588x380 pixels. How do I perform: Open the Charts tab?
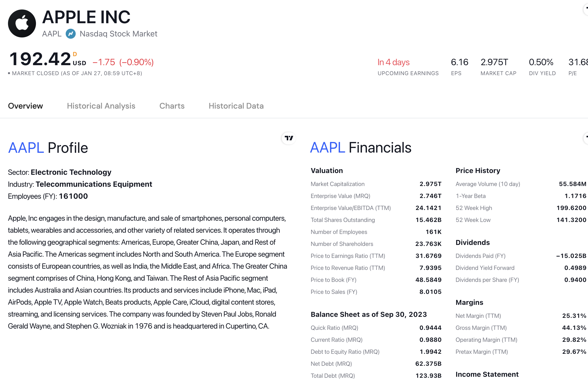pos(172,106)
